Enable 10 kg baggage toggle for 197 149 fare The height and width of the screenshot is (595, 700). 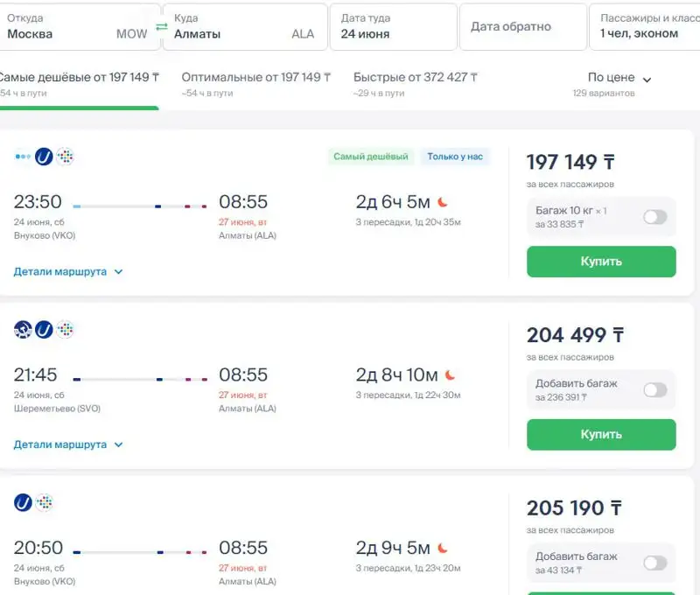coord(654,217)
